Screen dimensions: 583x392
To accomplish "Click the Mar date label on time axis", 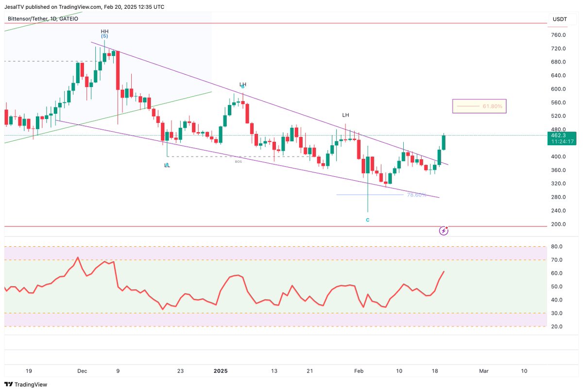I will pos(483,371).
